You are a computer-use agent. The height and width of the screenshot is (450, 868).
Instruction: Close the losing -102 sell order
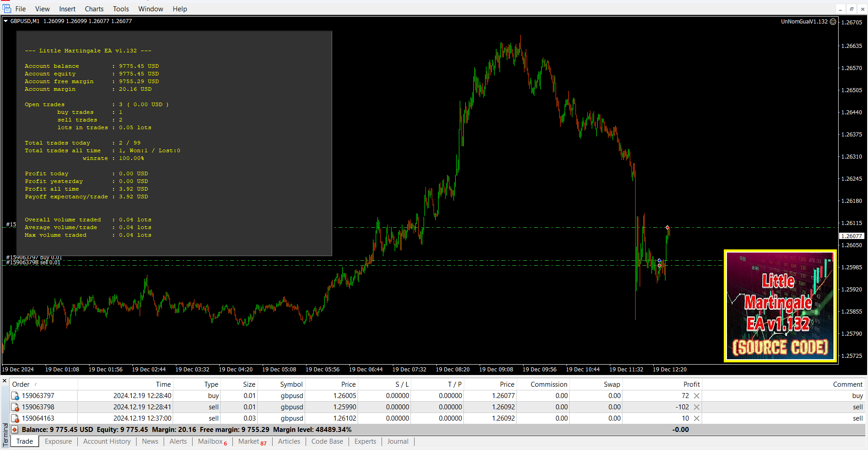click(697, 407)
